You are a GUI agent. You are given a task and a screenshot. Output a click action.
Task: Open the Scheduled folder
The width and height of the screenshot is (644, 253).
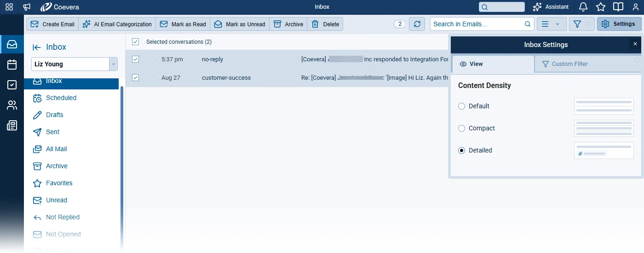pyautogui.click(x=61, y=98)
